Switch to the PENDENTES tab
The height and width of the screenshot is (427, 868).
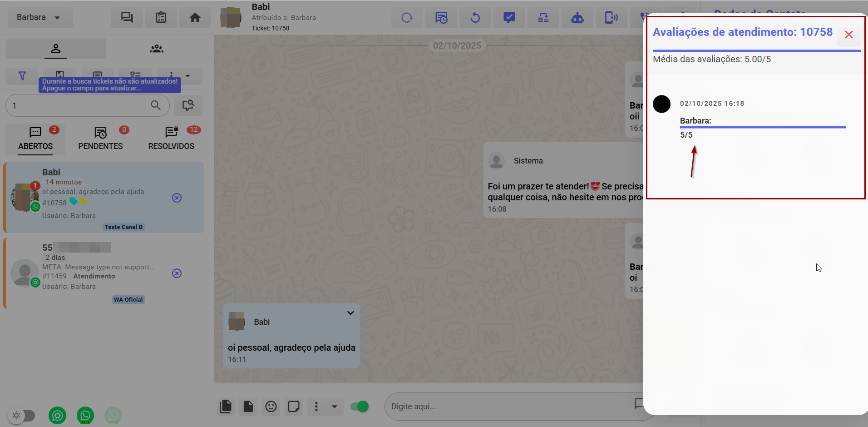[100, 139]
